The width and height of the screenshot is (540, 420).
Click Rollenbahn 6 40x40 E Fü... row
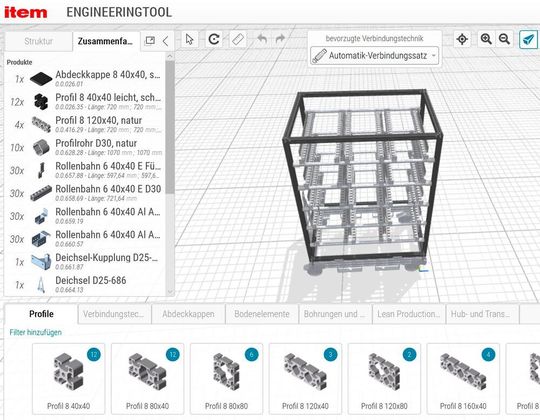85,170
